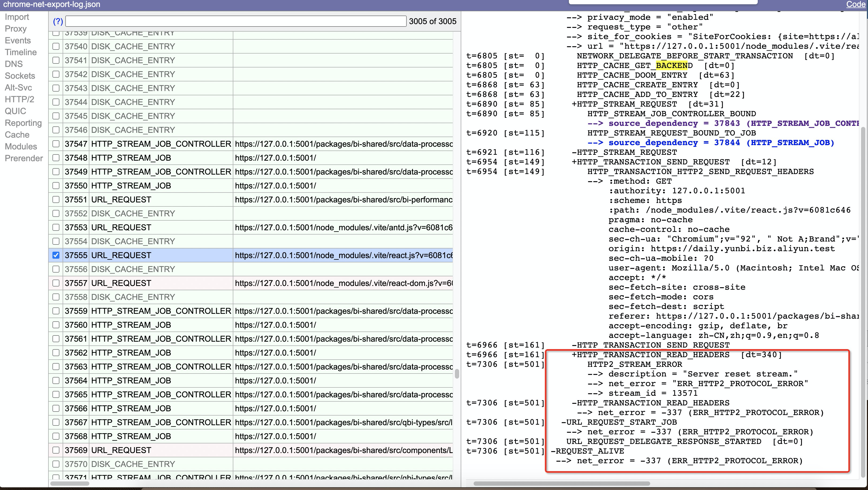Select row 37570 DISK_CACHE_ENTRY
This screenshot has width=868, height=490.
(x=251, y=464)
